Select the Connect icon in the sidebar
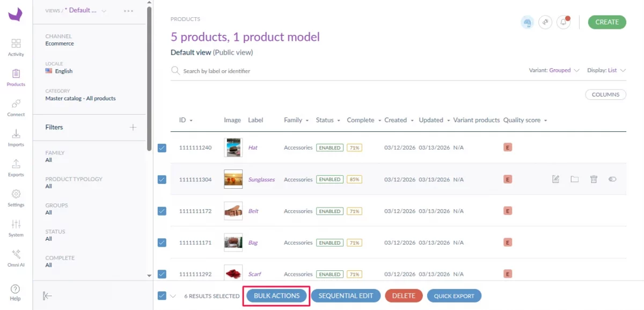644x310 pixels. (x=16, y=106)
